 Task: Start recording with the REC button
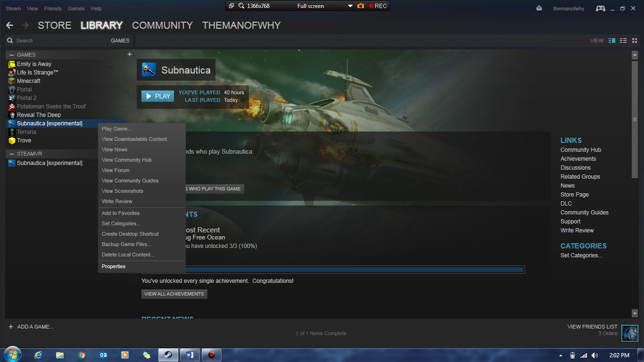click(378, 6)
